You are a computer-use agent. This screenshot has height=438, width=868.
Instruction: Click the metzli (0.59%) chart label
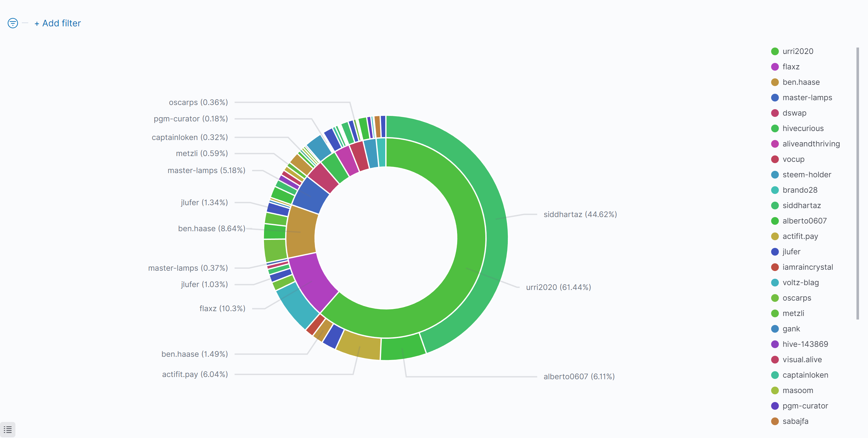pos(202,153)
